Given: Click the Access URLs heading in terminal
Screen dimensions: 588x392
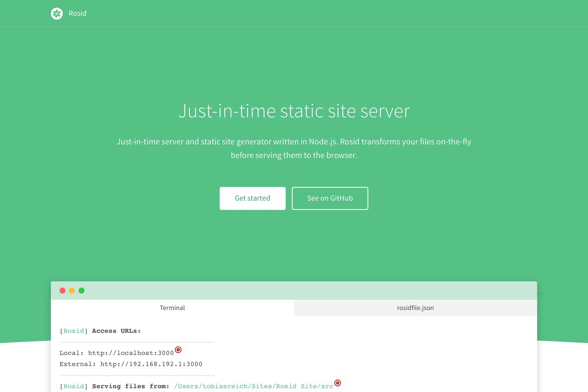Looking at the screenshot, I should [116, 331].
